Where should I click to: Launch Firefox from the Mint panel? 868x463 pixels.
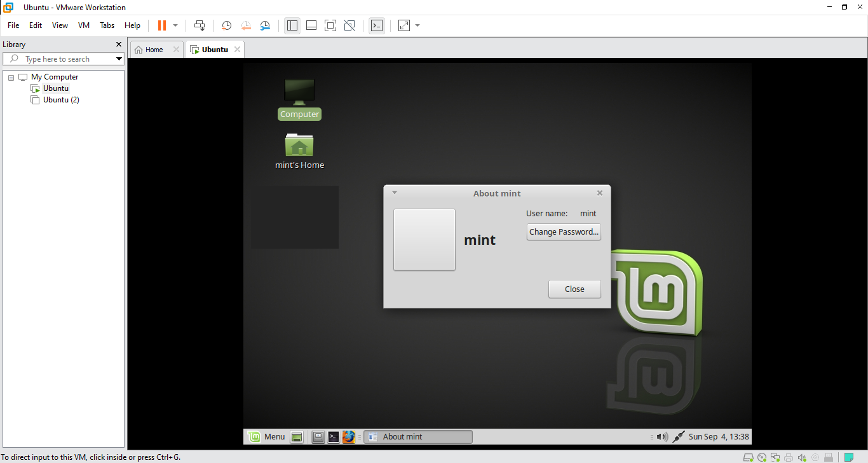(x=348, y=437)
